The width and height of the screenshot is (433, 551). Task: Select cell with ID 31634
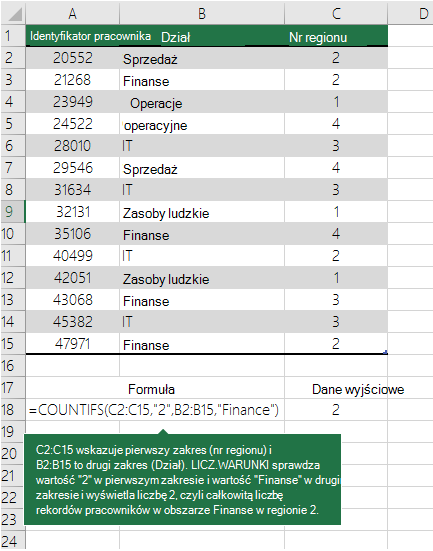point(72,190)
